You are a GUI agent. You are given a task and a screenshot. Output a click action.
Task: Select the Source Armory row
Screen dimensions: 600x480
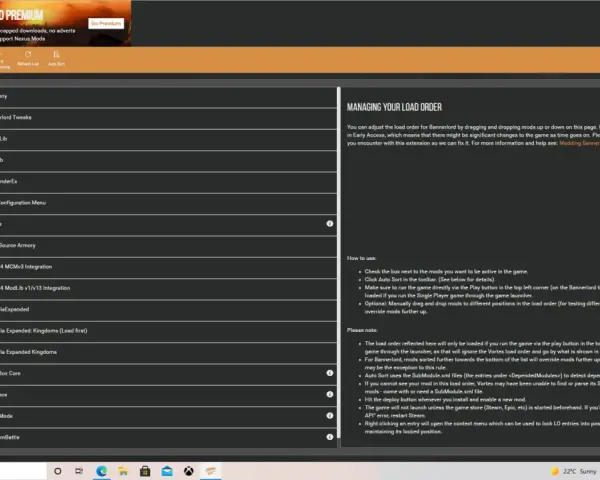(x=168, y=245)
